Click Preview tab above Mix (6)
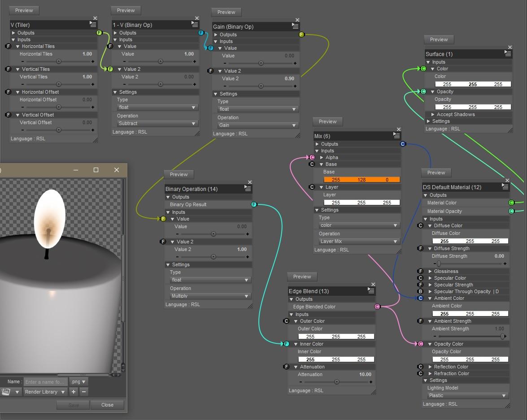This screenshot has height=420, width=527. (327, 121)
